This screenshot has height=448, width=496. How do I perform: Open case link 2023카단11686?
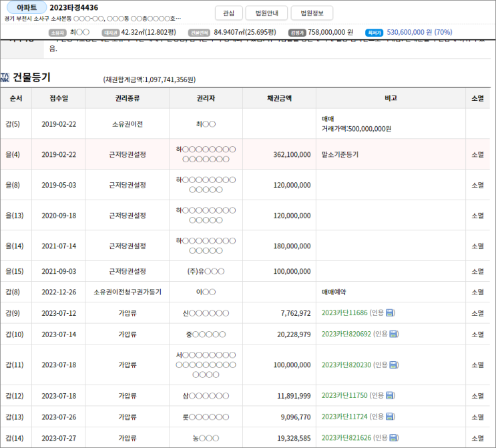point(344,312)
